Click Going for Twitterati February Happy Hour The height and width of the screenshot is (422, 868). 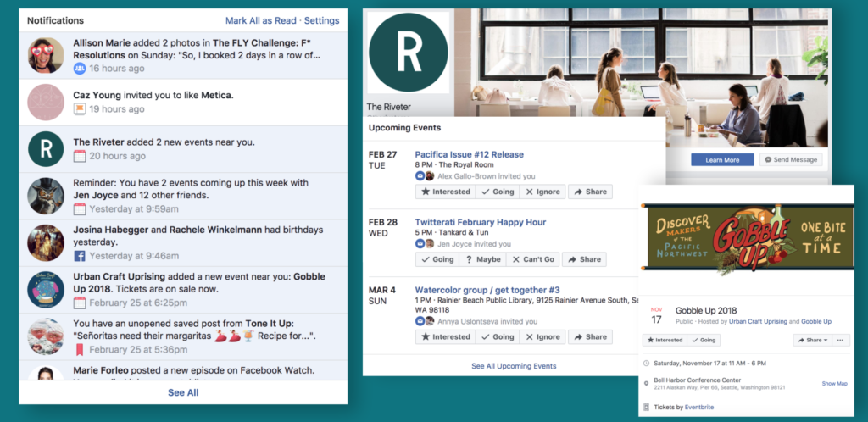(x=437, y=259)
